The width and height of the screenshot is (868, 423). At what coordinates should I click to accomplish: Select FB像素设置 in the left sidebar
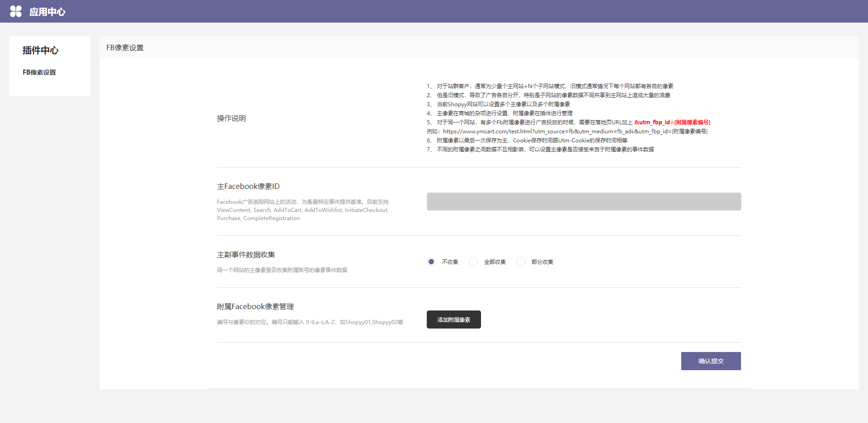[x=39, y=72]
